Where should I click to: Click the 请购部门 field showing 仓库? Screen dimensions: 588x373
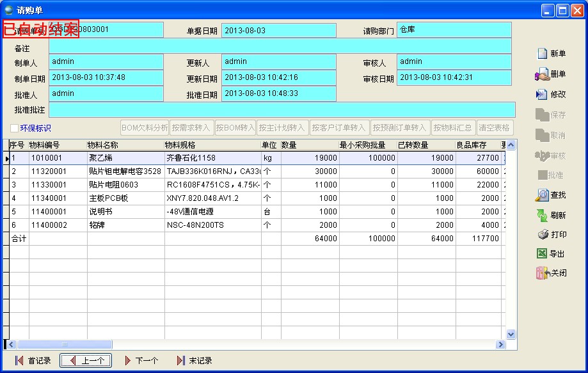[454, 30]
